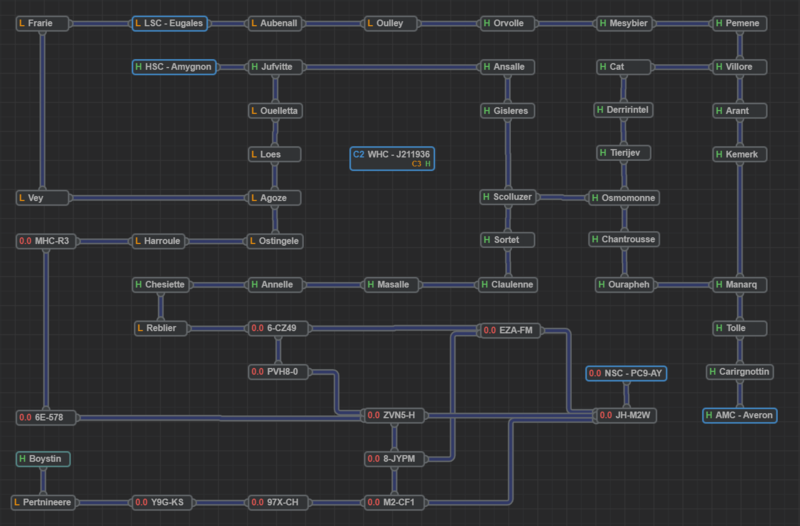Select the Chesiette system node
800x526 pixels.
point(160,284)
